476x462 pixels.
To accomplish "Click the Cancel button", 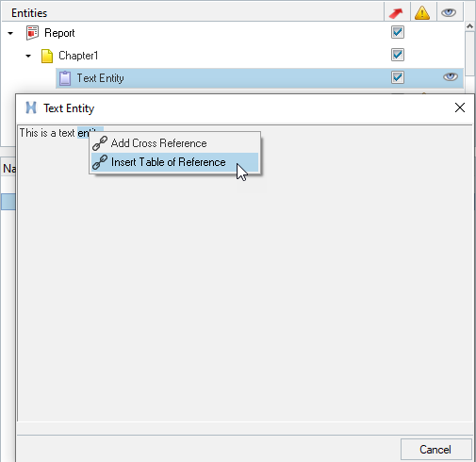I will [435, 450].
